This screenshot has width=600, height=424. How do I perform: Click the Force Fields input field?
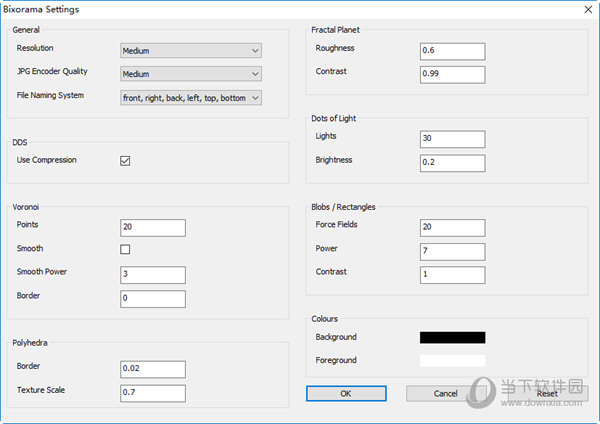[453, 228]
